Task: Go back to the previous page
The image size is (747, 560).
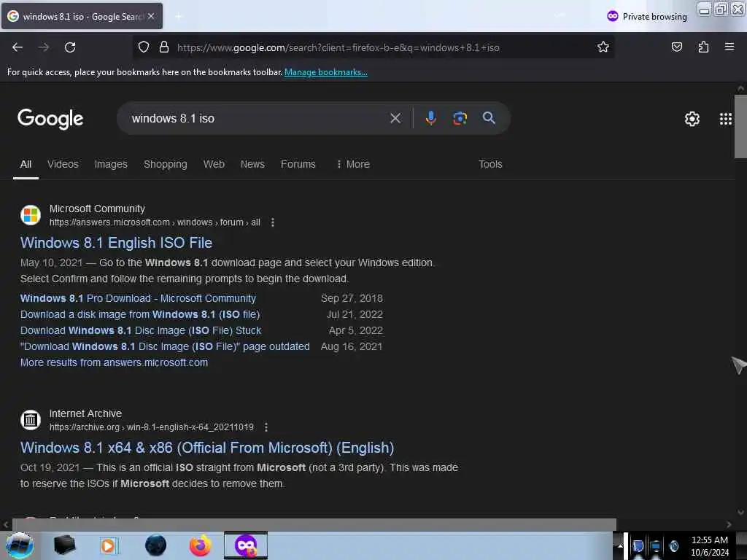Action: click(18, 47)
